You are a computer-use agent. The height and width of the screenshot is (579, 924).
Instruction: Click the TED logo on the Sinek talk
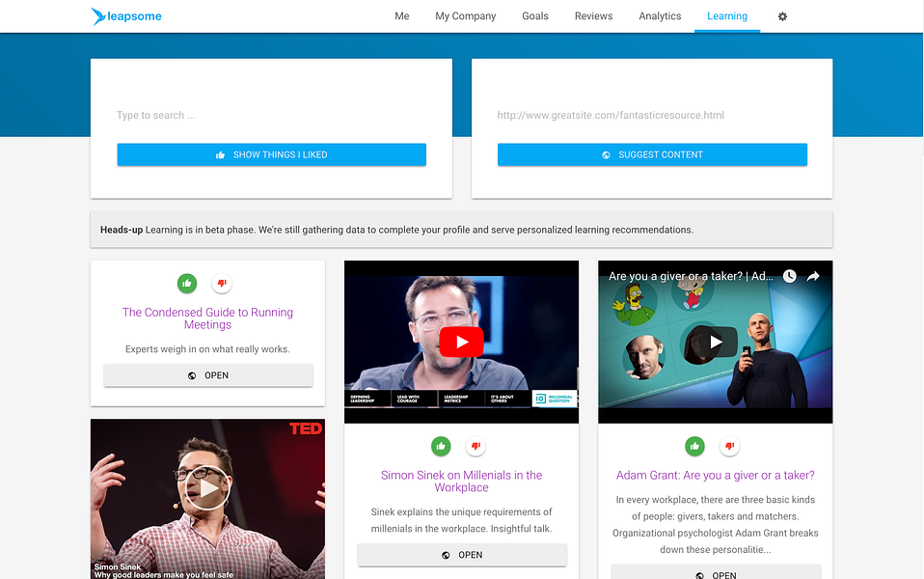[305, 428]
